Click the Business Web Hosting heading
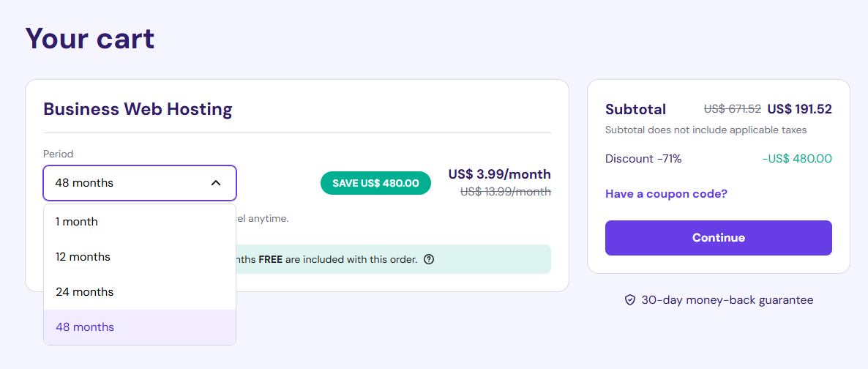 pyautogui.click(x=138, y=110)
